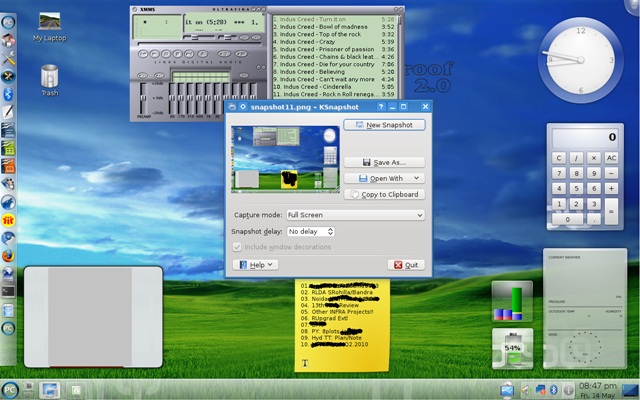Launch Firefox from the left dock

[9, 257]
